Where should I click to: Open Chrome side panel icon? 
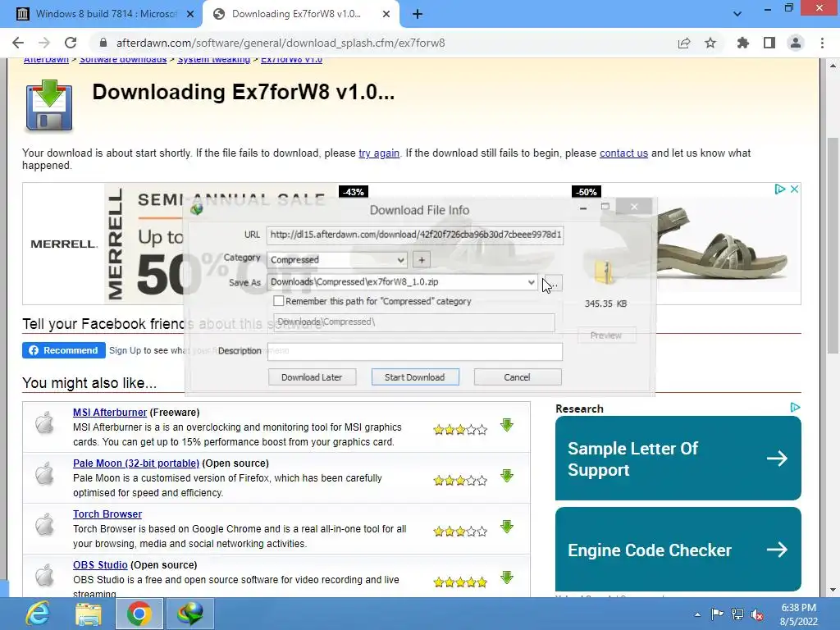pyautogui.click(x=769, y=43)
